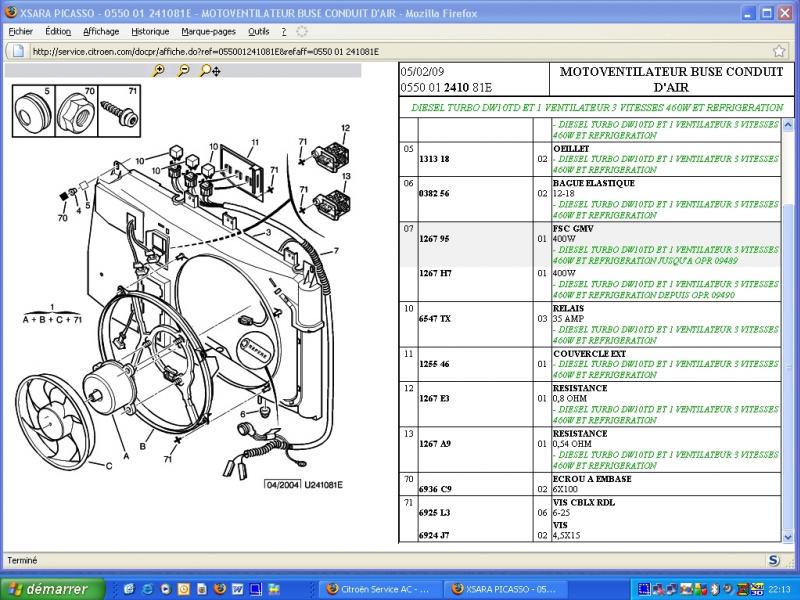
Task: Switch to Citroën Service AC taskbar window
Action: click(x=379, y=589)
